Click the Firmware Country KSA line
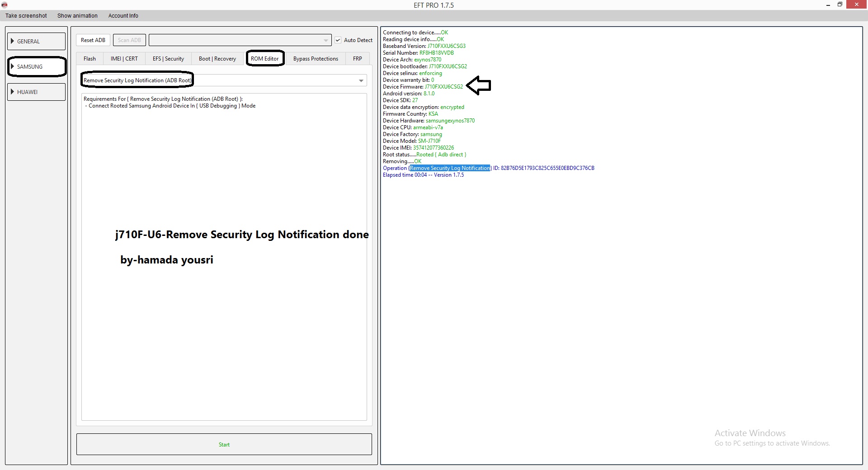The height and width of the screenshot is (470, 868). tap(410, 114)
